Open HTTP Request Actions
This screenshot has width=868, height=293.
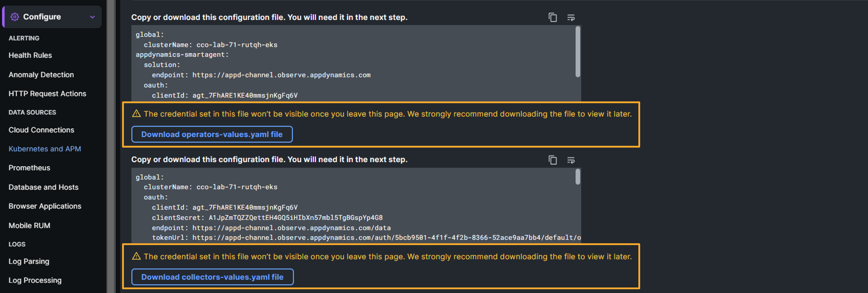[47, 93]
